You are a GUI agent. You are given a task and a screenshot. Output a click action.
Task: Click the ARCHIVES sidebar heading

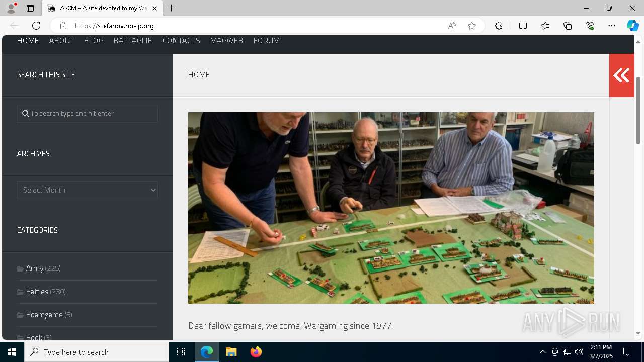[33, 154]
